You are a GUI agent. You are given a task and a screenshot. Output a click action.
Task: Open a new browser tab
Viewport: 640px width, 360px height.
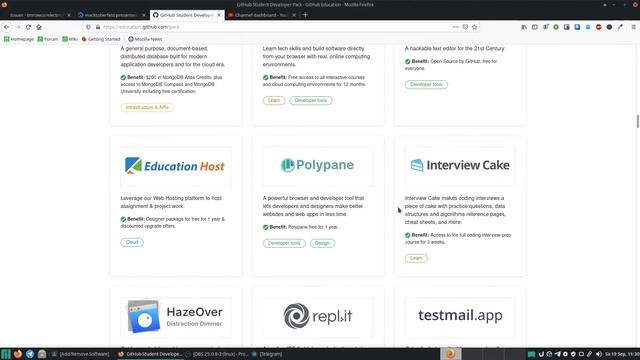[305, 15]
